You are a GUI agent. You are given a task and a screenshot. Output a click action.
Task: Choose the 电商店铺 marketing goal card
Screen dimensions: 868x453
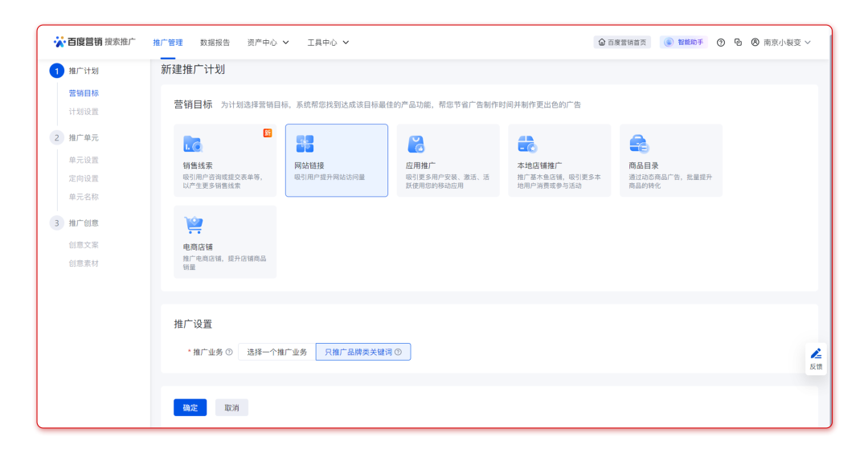pos(225,242)
